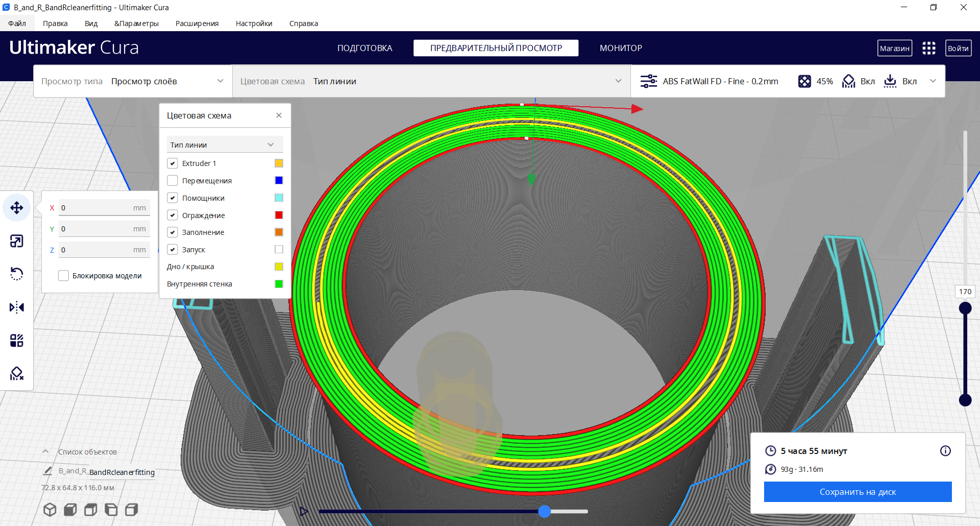The width and height of the screenshot is (980, 526).
Task: Toggle the Запуск checkbox
Action: tap(173, 250)
